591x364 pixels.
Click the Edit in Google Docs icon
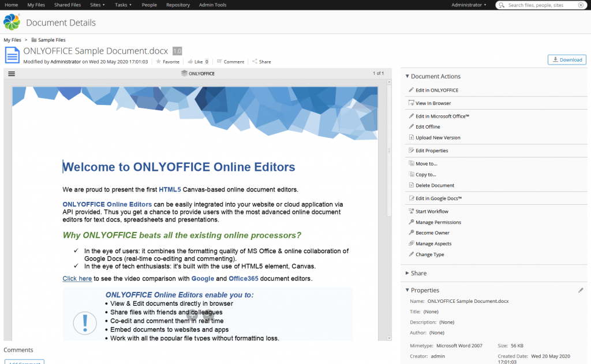click(x=411, y=198)
